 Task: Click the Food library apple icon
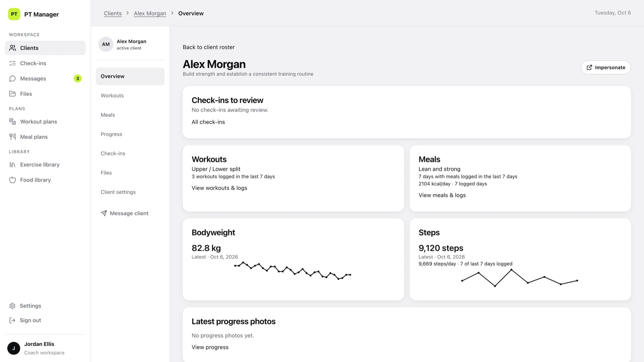(x=12, y=180)
